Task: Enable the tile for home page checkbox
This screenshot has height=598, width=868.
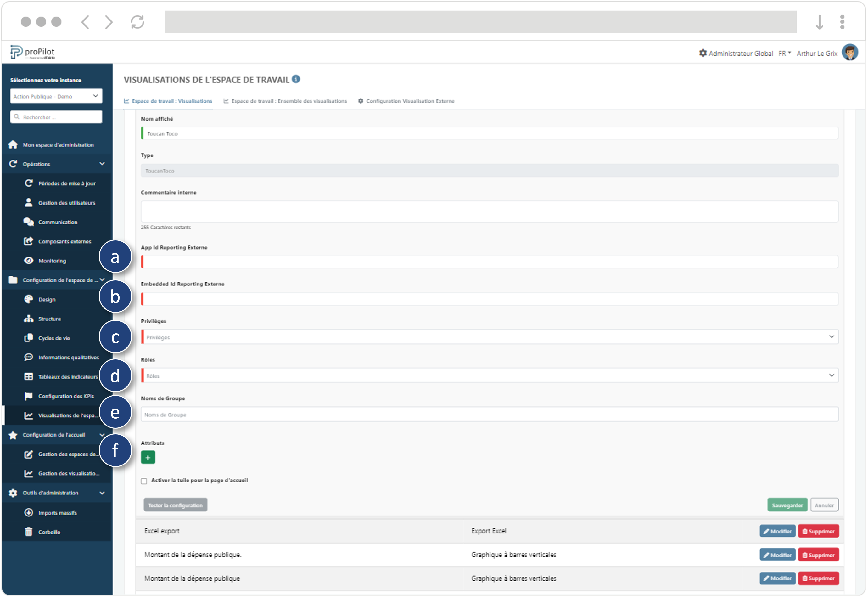Action: click(144, 482)
